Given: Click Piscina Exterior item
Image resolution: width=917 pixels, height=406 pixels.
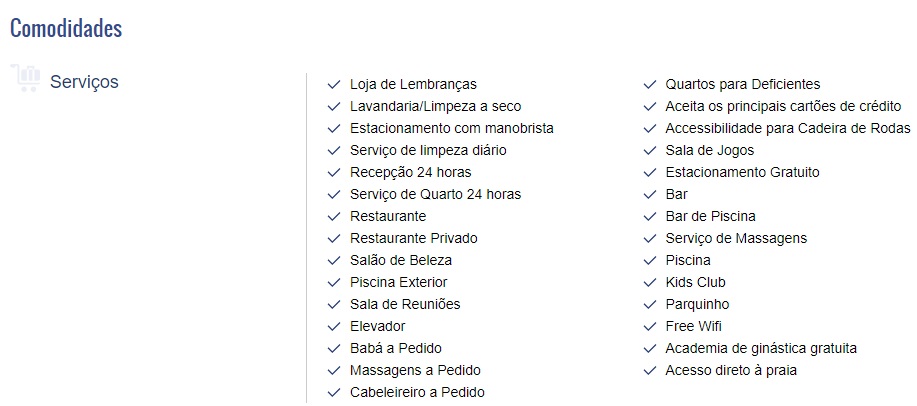Looking at the screenshot, I should (398, 283).
